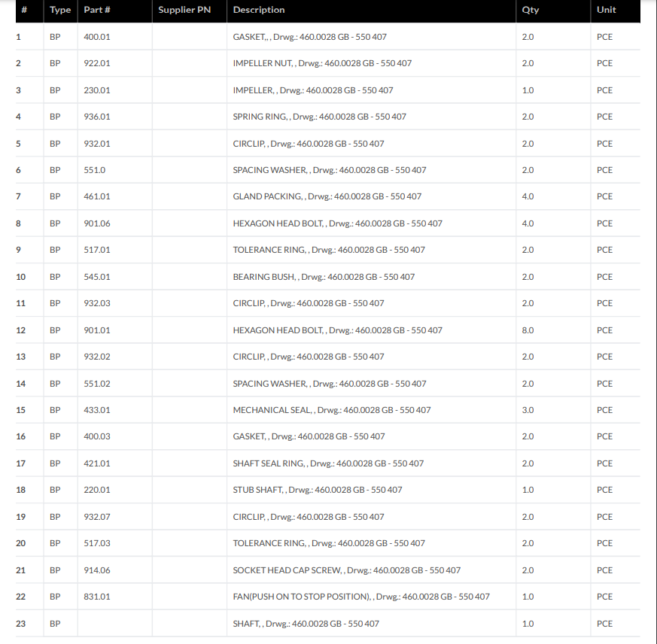The height and width of the screenshot is (644, 657).
Task: Click the FAN(PUSH ON TO STOP POSITION) description
Action: coord(361,597)
